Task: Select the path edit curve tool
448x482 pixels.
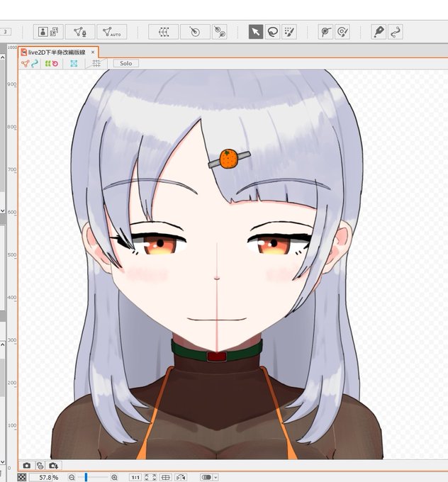Action: [395, 32]
